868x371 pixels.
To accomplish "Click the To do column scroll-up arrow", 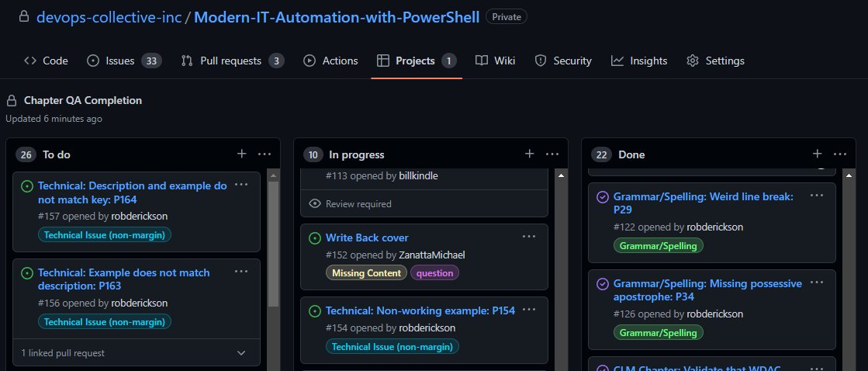I will point(274,175).
